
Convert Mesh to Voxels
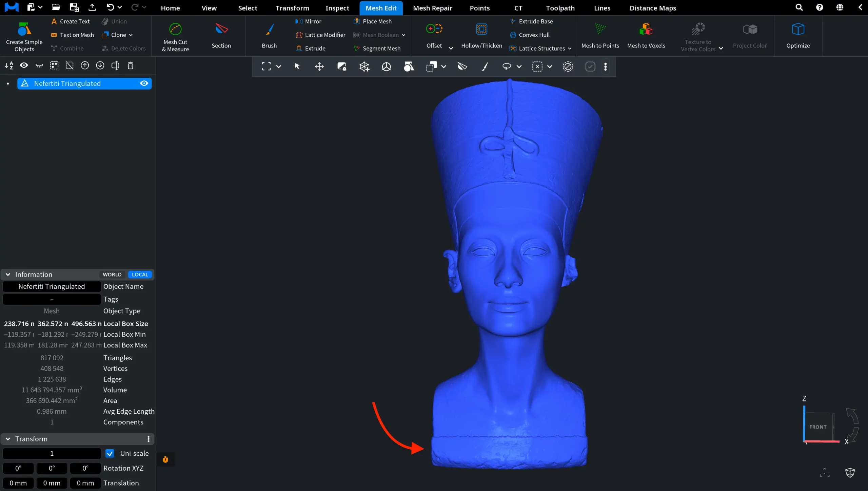click(646, 36)
